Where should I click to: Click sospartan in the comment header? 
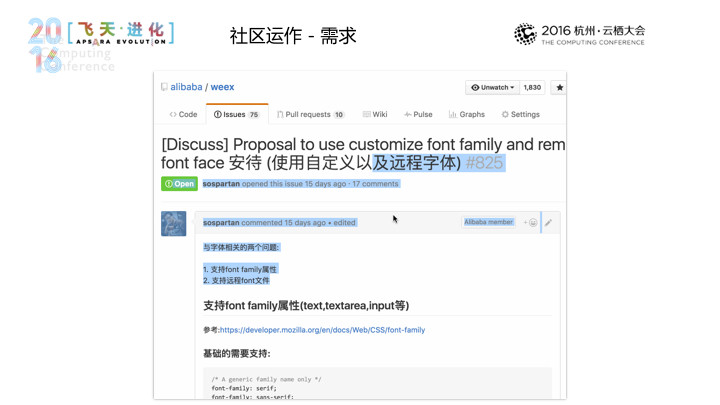coord(221,223)
